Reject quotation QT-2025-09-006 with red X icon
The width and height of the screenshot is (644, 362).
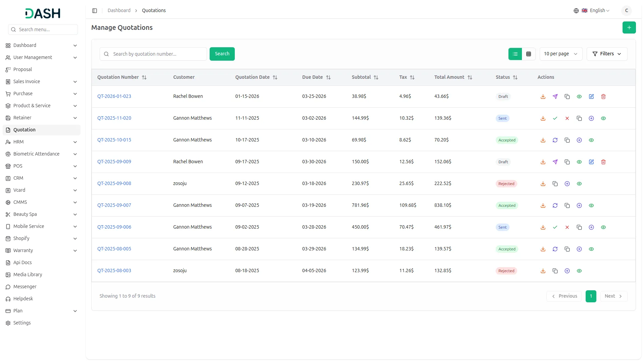[567, 227]
